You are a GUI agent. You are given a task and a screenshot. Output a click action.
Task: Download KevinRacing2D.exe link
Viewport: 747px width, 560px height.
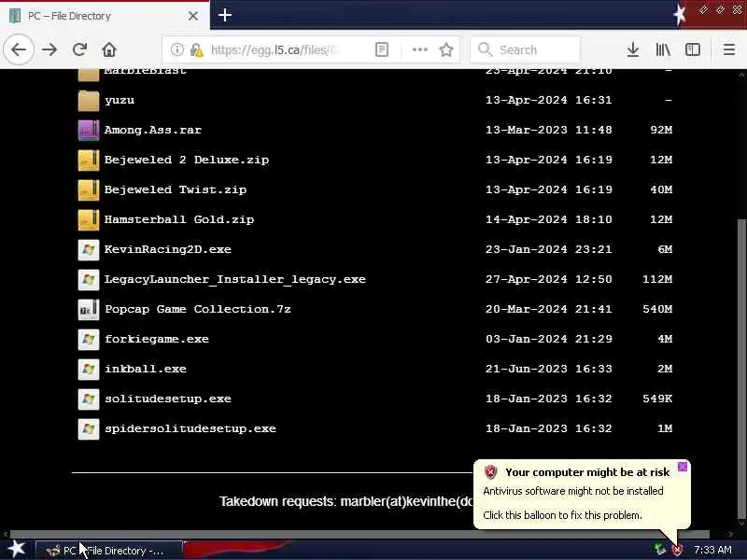pyautogui.click(x=168, y=249)
